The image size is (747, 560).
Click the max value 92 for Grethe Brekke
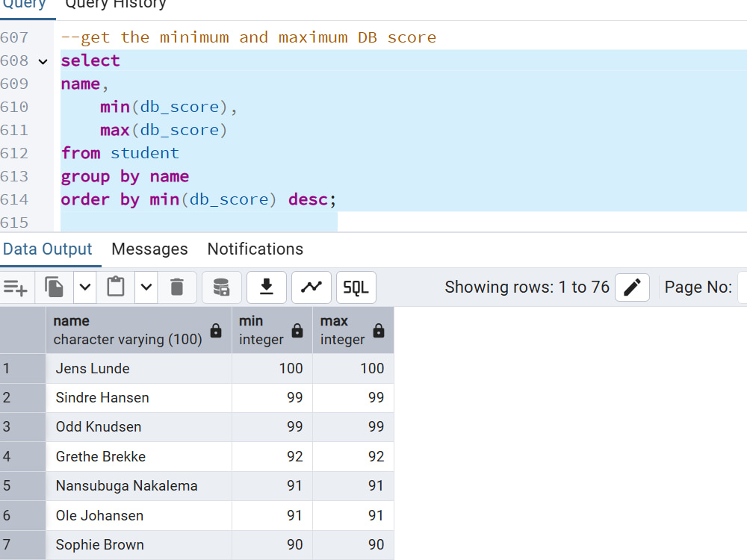point(353,457)
